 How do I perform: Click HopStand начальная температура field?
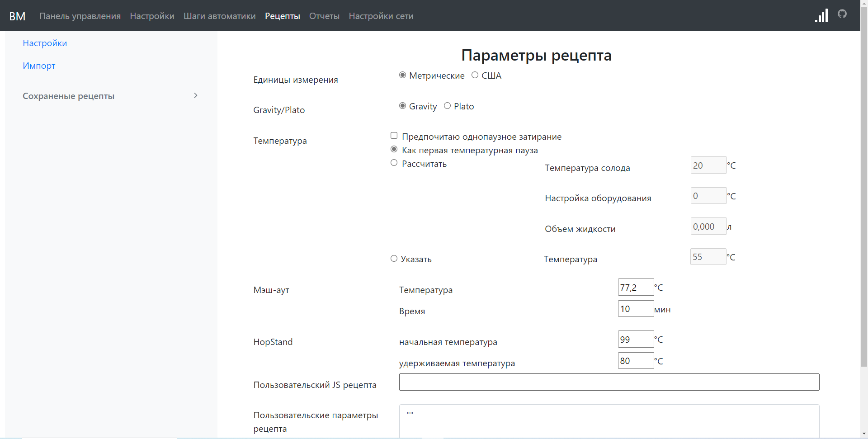click(x=636, y=339)
